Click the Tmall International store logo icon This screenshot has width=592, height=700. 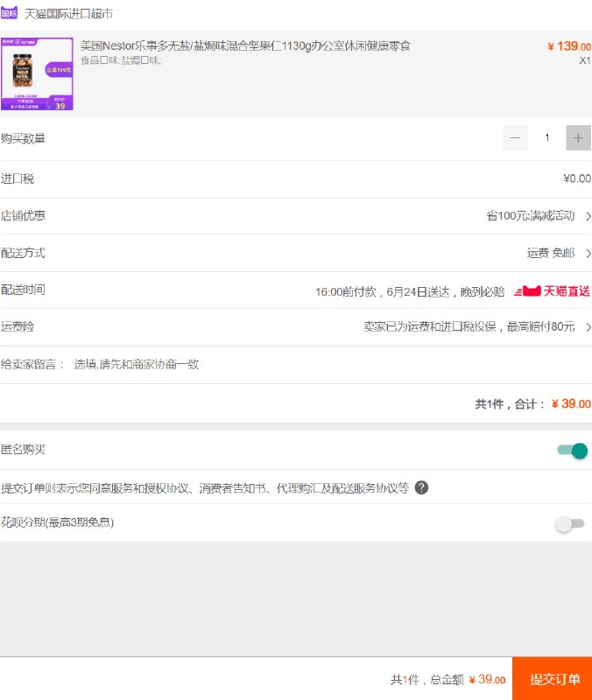9,13
